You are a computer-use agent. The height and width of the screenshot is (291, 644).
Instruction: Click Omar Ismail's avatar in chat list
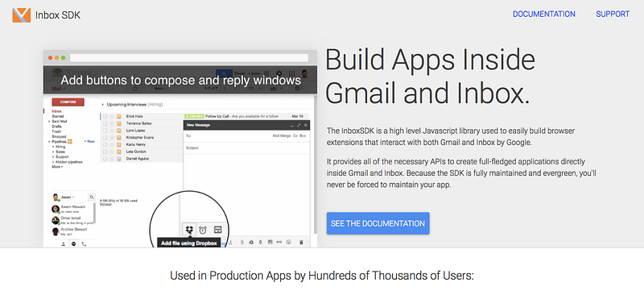pyautogui.click(x=56, y=220)
